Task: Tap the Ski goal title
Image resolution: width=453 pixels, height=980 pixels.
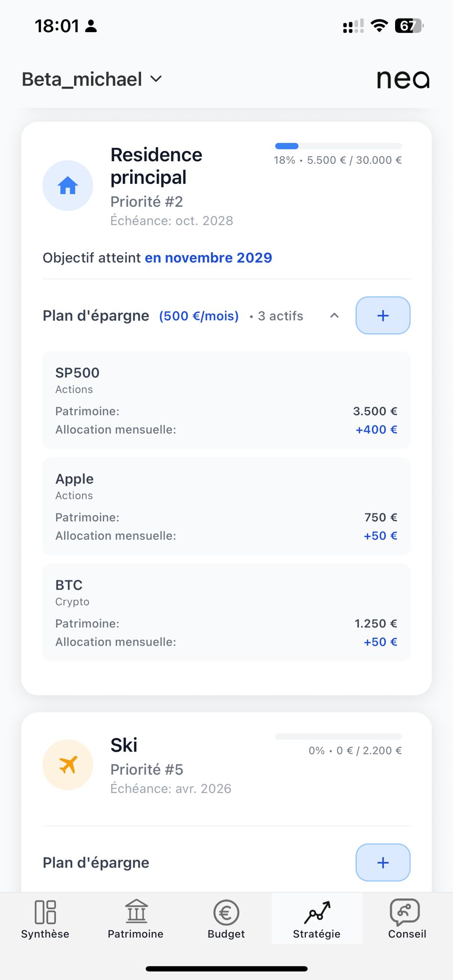Action: (x=124, y=745)
